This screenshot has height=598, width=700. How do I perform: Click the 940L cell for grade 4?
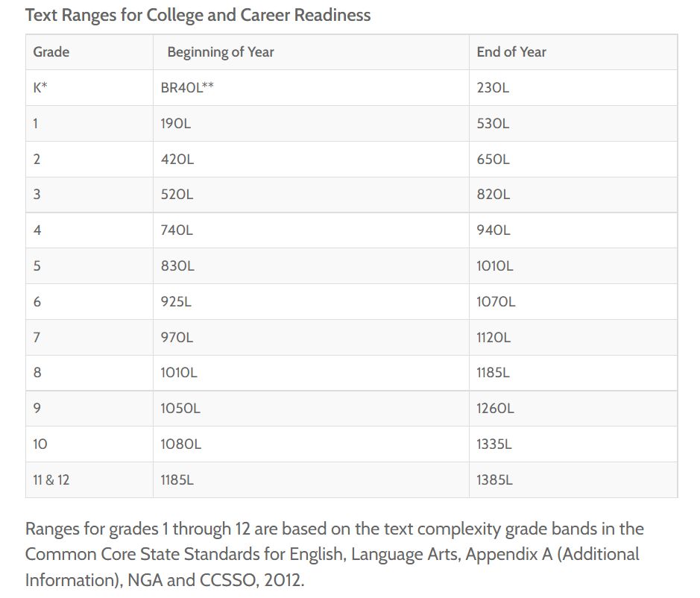pos(494,230)
